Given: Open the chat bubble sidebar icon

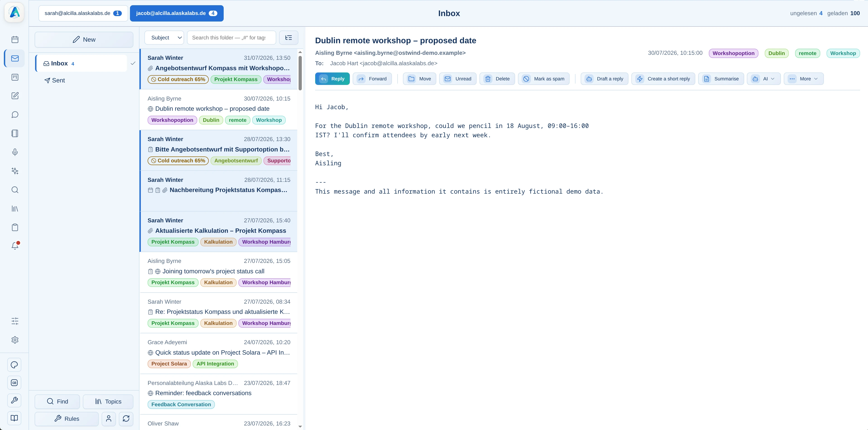Looking at the screenshot, I should (15, 115).
